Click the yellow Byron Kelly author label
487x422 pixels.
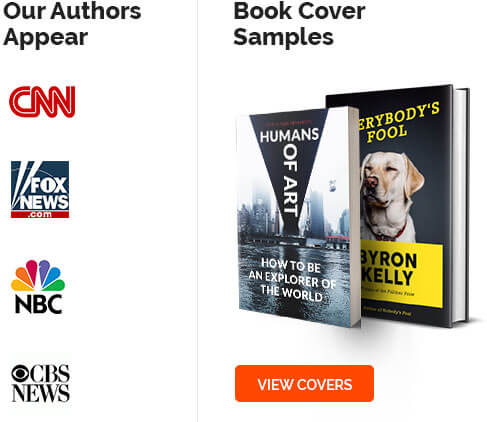pos(402,275)
